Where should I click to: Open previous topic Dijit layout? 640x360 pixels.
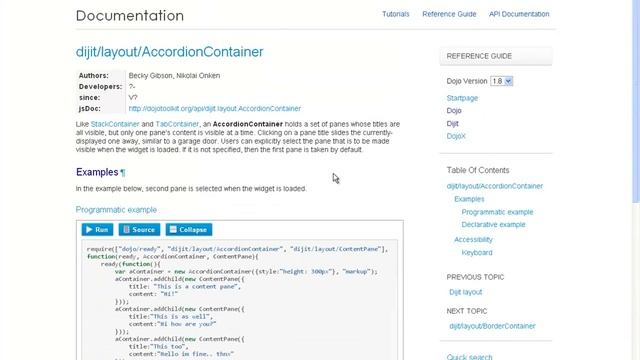(465, 292)
